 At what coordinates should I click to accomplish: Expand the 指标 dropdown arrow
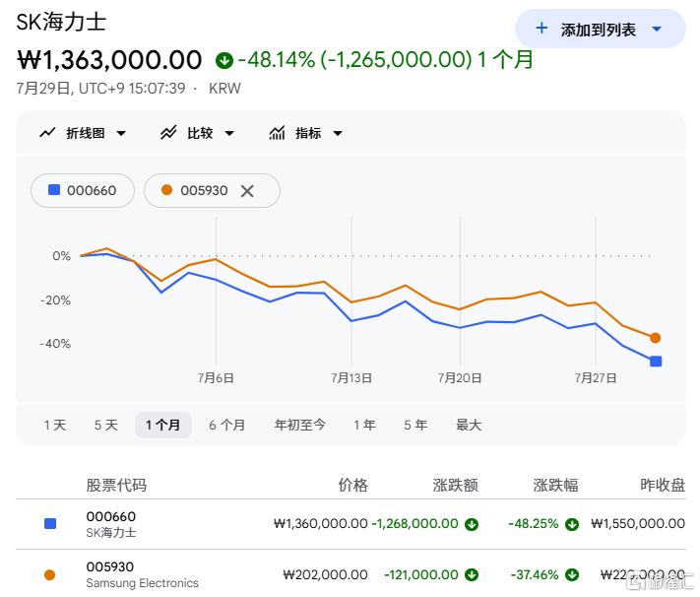coord(338,133)
